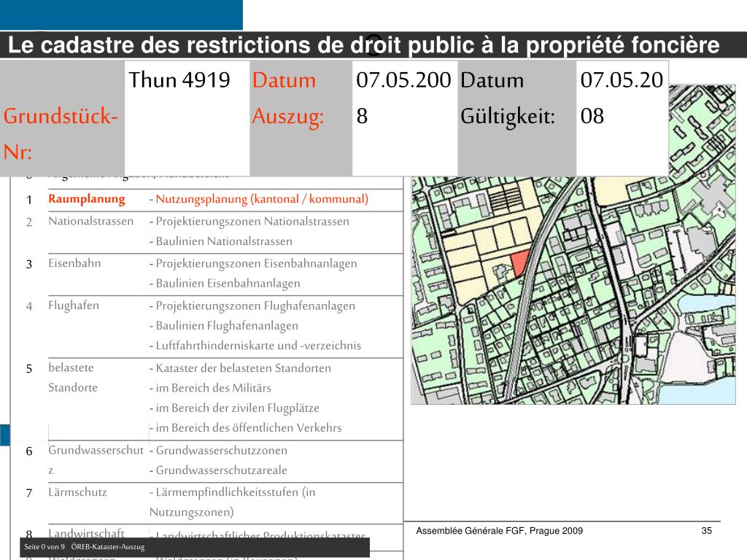747x560 pixels.
Task: Click the 'Datum Auszug:' label
Action: (287, 98)
